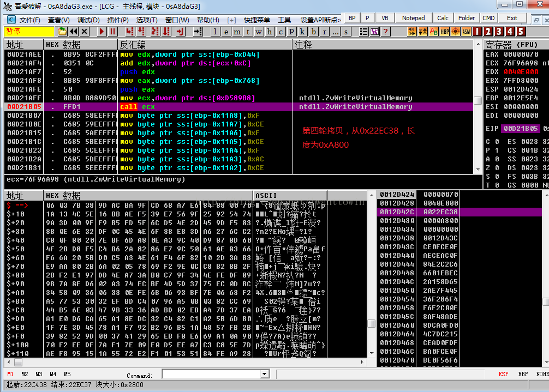Run the program with the red play icon
This screenshot has height=392, width=549.
102,32
